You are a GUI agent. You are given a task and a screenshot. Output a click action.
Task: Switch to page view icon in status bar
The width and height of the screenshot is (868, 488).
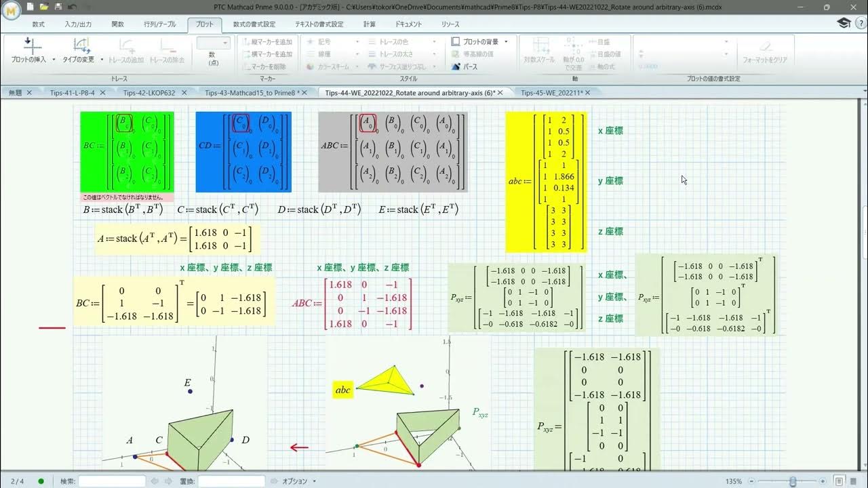839,481
